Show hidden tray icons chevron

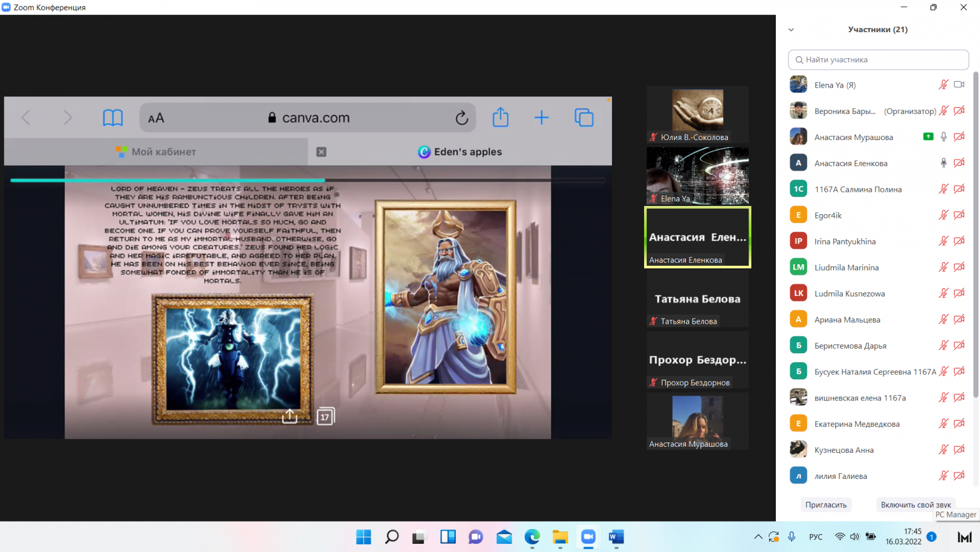pos(758,537)
